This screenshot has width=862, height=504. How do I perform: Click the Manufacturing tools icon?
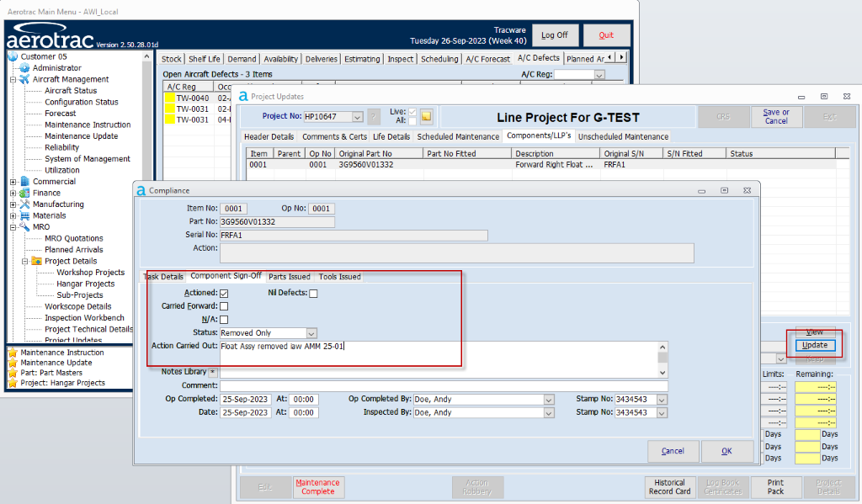24,204
